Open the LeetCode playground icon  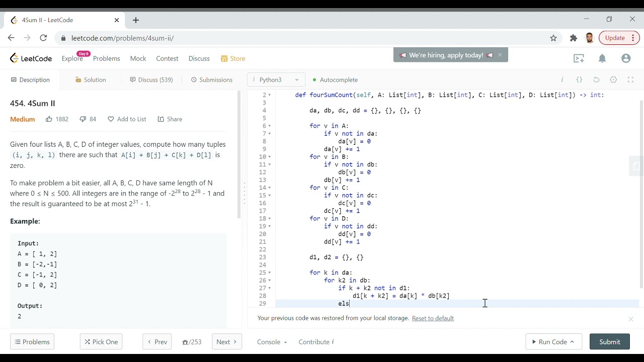click(579, 58)
